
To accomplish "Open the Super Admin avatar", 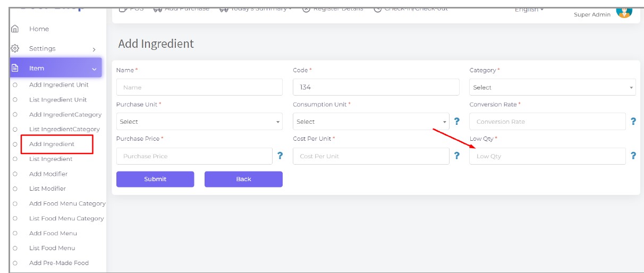I will click(624, 11).
